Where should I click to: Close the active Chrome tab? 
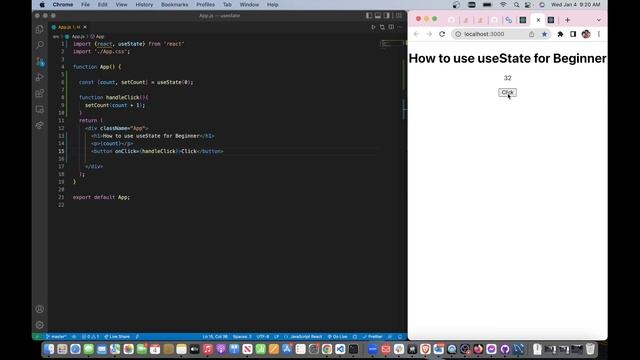(x=538, y=20)
